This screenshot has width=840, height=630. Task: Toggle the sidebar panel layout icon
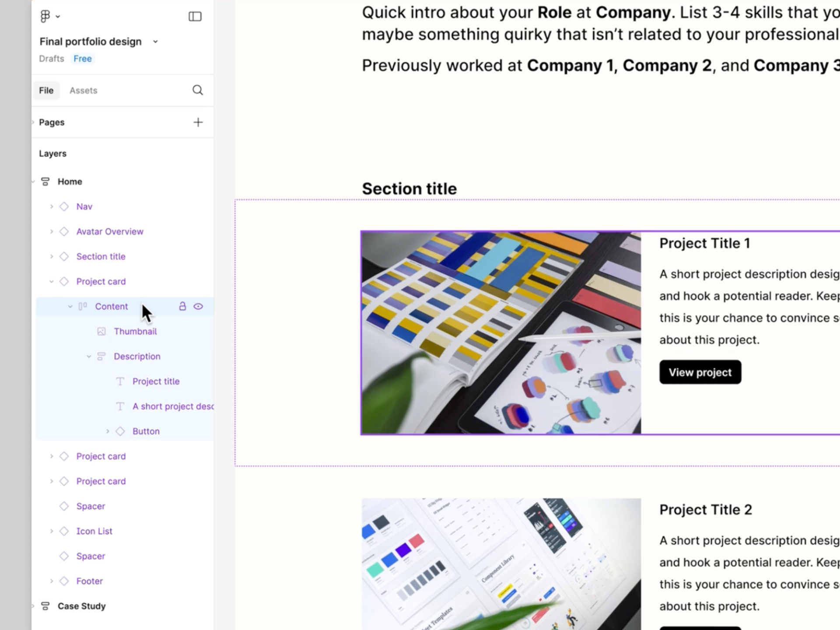click(x=195, y=17)
